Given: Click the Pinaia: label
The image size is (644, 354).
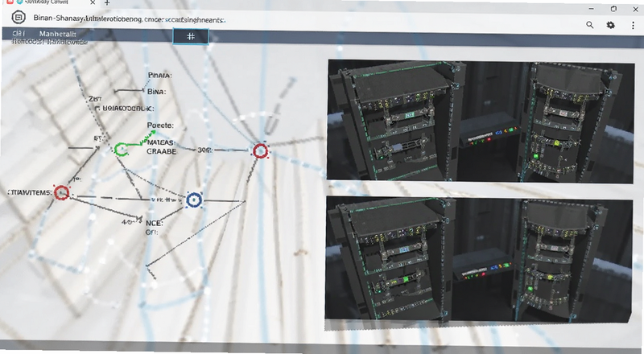Looking at the screenshot, I should coord(159,76).
